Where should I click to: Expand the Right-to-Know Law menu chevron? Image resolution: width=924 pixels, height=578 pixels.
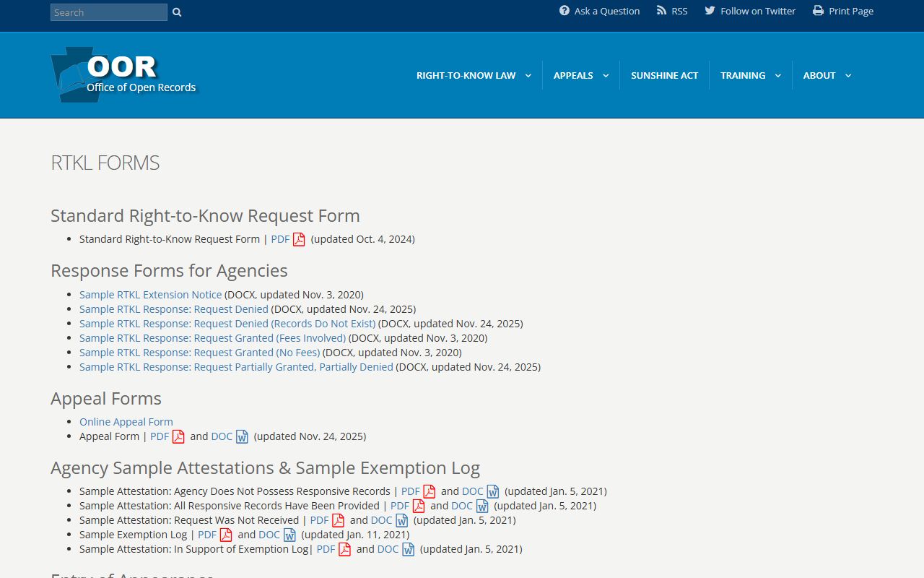pyautogui.click(x=528, y=76)
